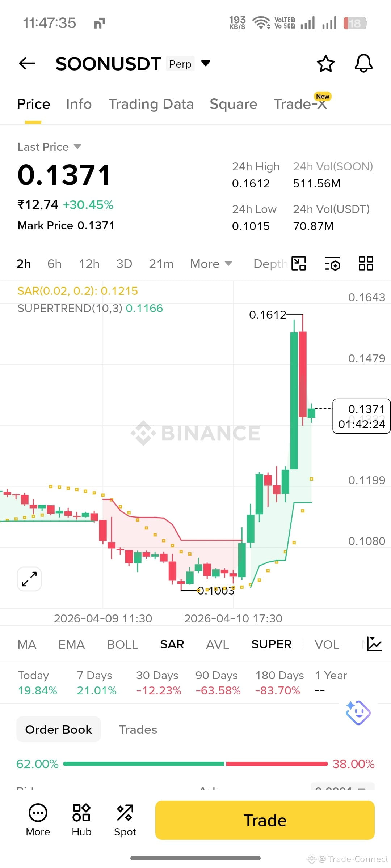Toggle the AVL indicator
Image resolution: width=391 pixels, height=868 pixels.
click(x=217, y=644)
